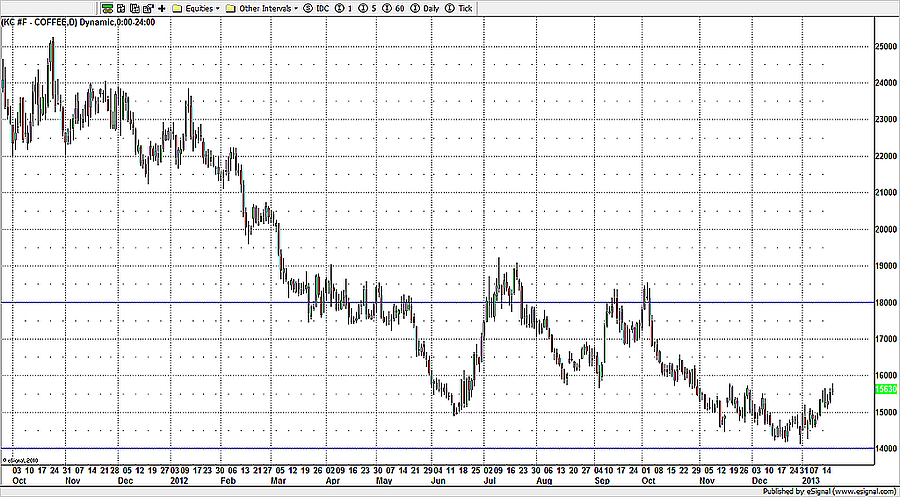Expand the Other Intervals dropdown arrow
The height and width of the screenshot is (497, 900).
point(296,8)
